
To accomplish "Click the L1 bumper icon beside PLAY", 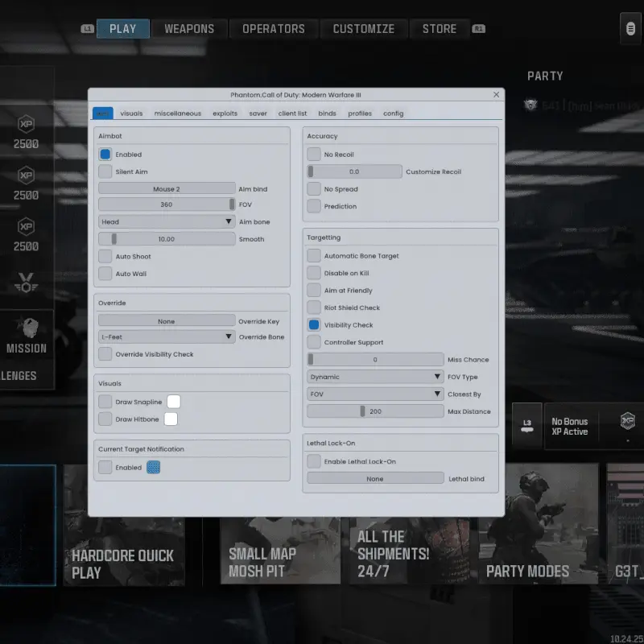I will (87, 29).
